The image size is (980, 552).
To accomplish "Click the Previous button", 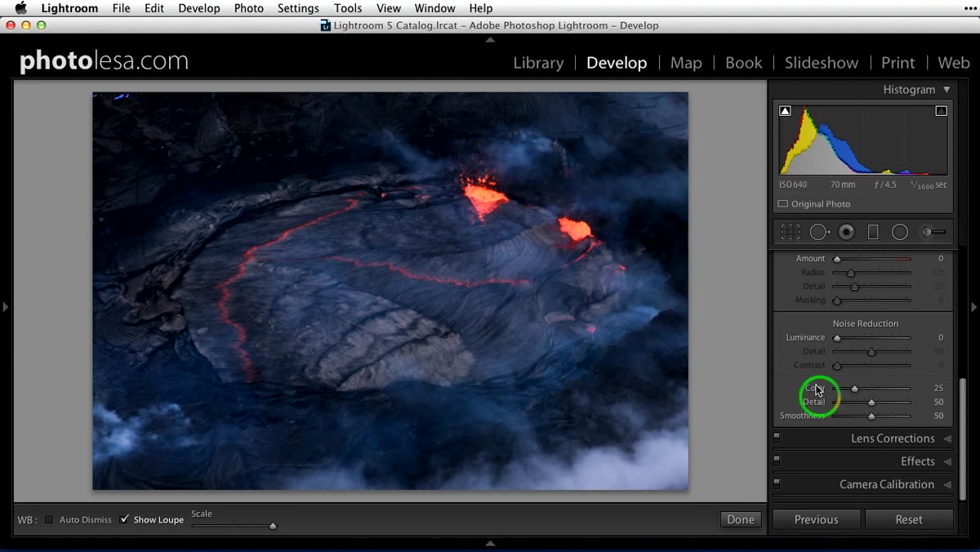I will [817, 519].
